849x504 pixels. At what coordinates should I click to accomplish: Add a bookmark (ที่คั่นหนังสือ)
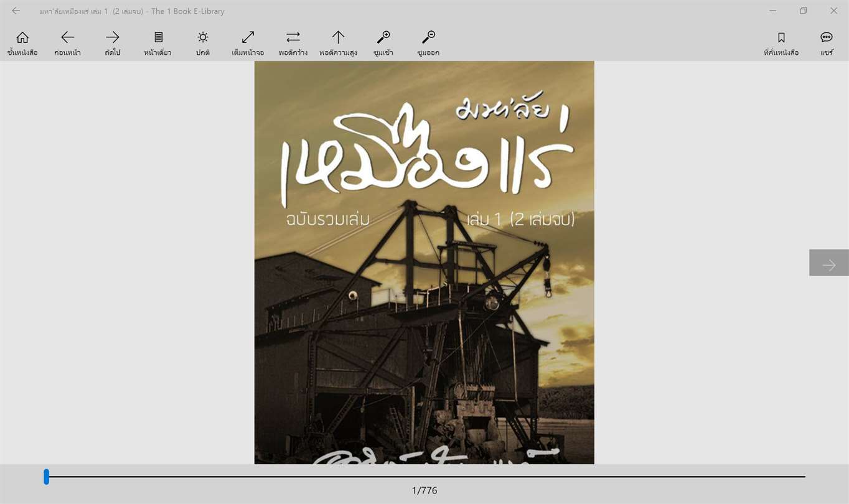click(x=781, y=43)
